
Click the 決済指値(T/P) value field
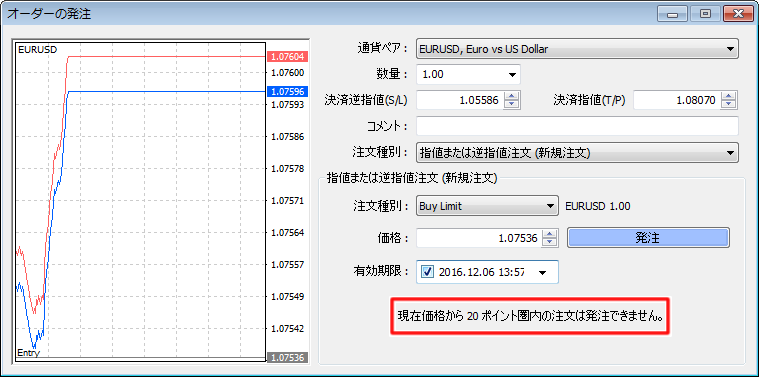(677, 101)
